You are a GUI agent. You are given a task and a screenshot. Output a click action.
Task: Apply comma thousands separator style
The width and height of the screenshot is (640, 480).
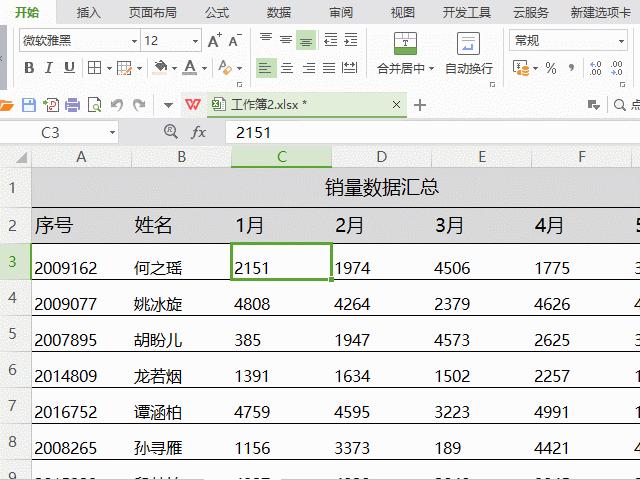(x=571, y=68)
